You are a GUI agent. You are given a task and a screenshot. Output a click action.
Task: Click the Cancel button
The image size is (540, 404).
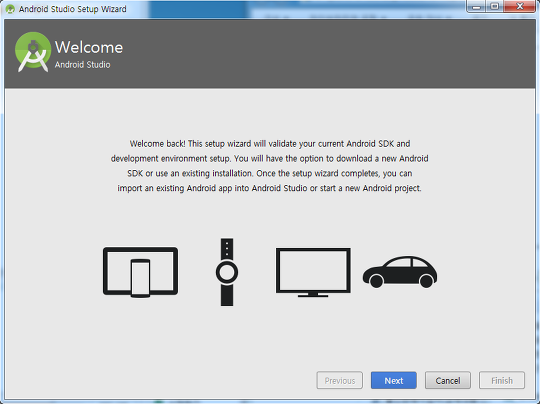[x=448, y=380]
